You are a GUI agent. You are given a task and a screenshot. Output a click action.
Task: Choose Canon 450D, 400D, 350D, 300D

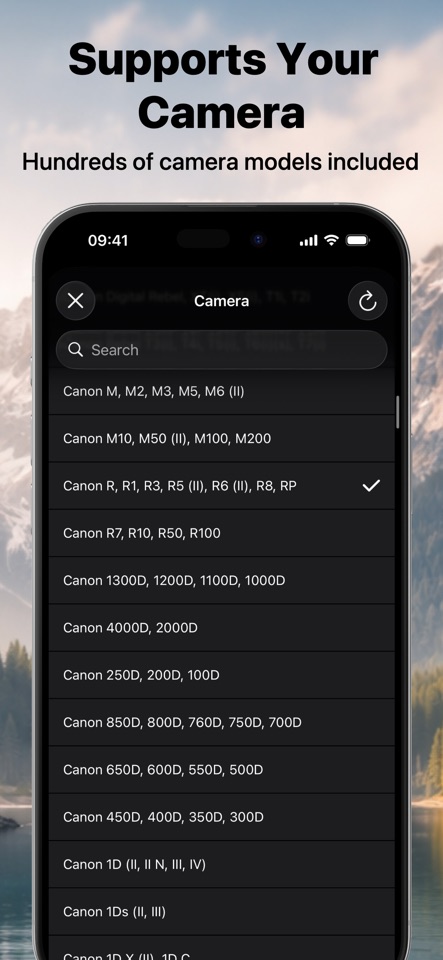point(222,817)
